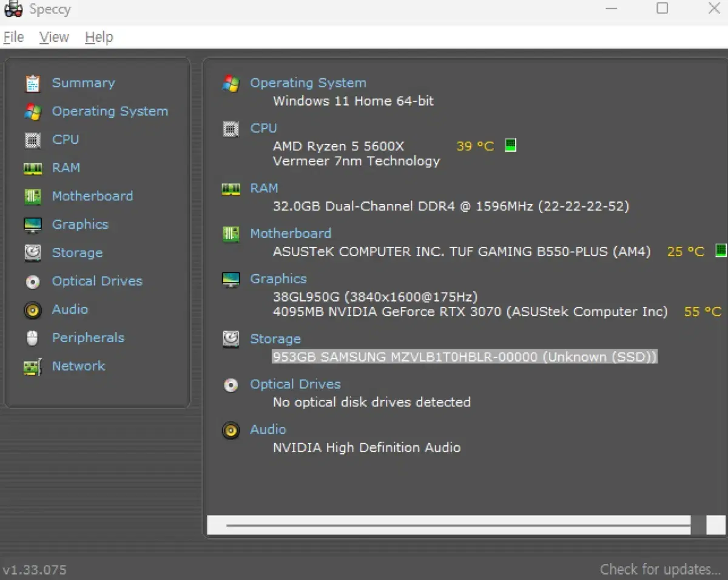728x580 pixels.
Task: Click the RAM stick icon in sidebar
Action: (x=33, y=168)
